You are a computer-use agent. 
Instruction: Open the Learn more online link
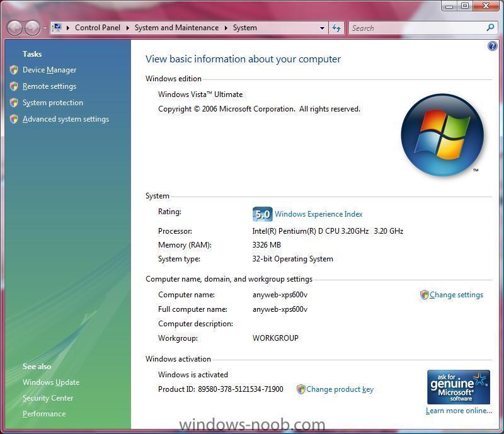[459, 411]
